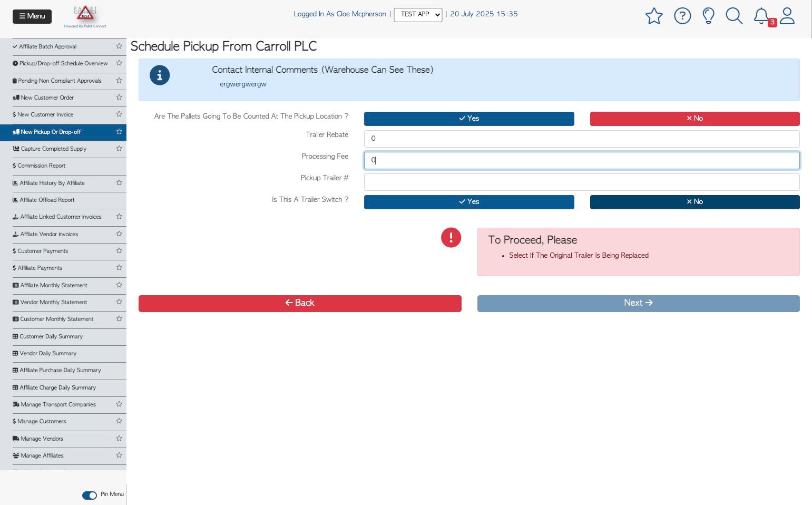Screen dimensions: 812x505
Task: Open the user profile icon
Action: [x=787, y=16]
